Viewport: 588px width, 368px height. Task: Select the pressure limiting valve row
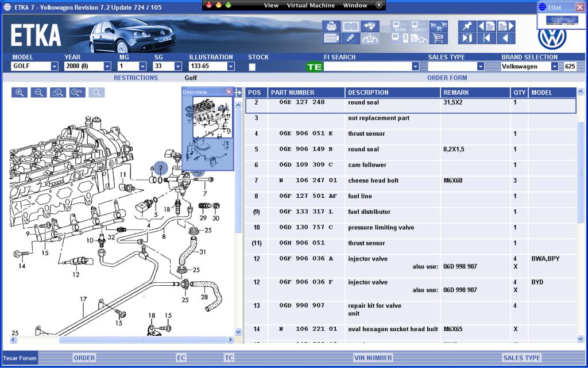tap(411, 228)
